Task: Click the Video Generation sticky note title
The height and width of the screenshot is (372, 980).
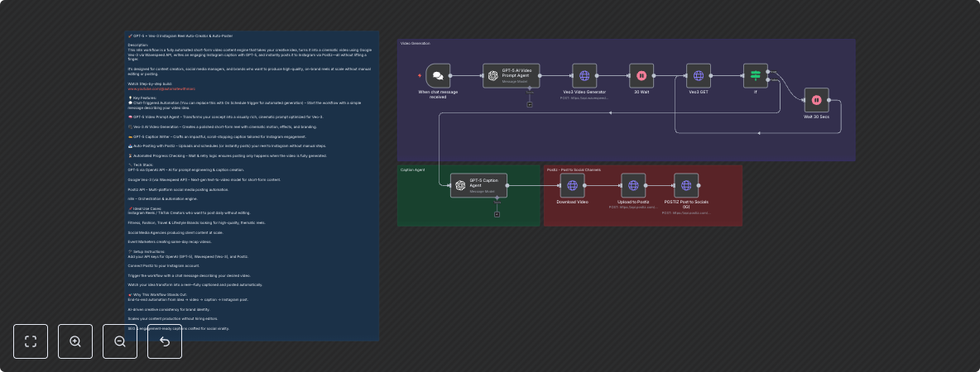Action: (415, 43)
